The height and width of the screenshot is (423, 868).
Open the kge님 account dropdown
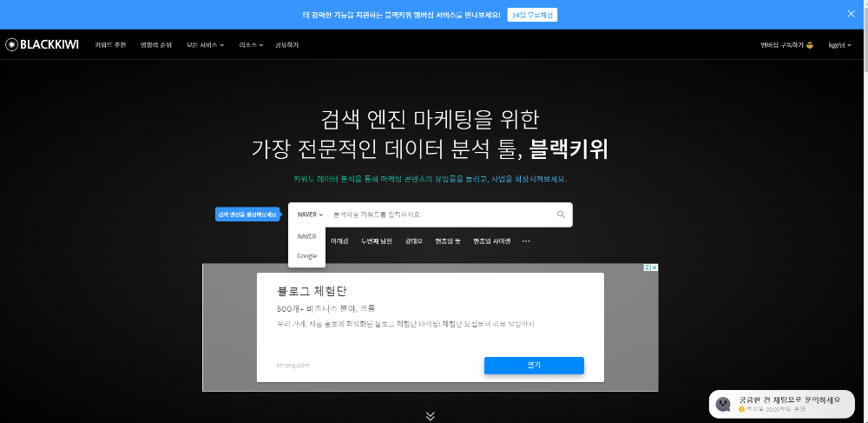point(839,45)
